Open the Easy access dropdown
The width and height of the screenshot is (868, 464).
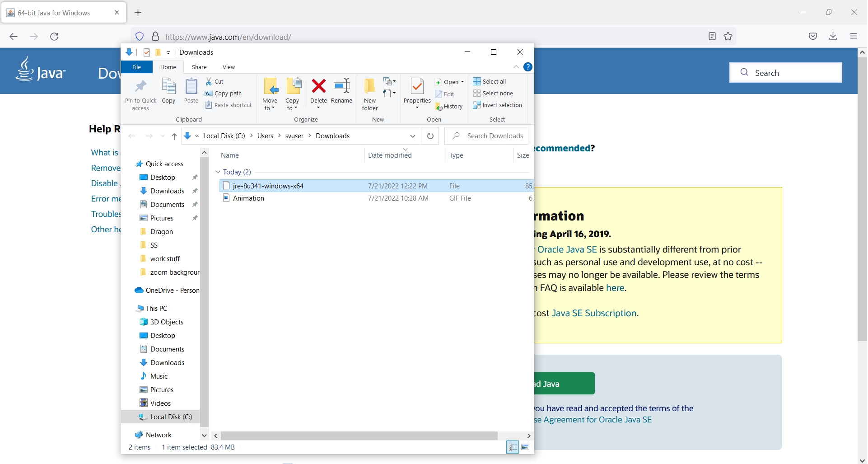click(389, 93)
